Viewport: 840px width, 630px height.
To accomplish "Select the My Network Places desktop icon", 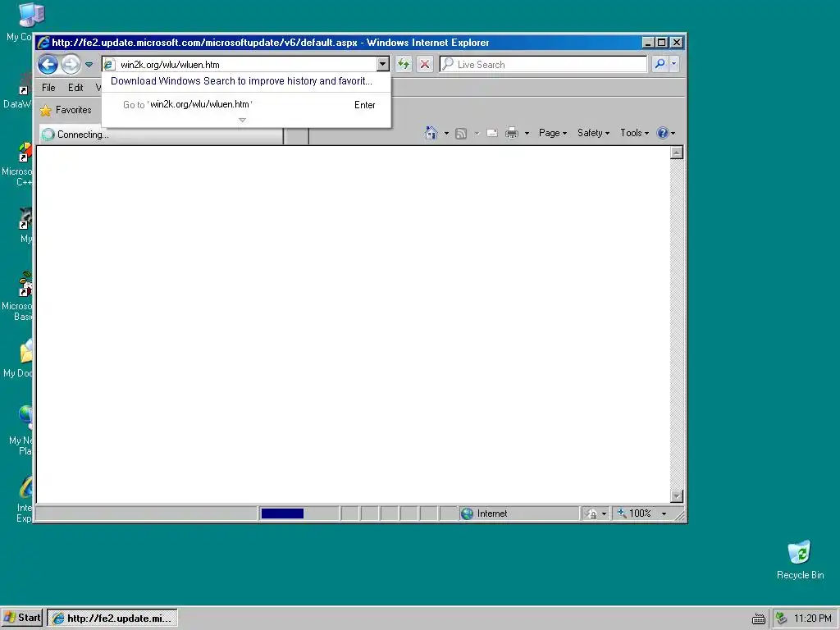I will click(21, 430).
